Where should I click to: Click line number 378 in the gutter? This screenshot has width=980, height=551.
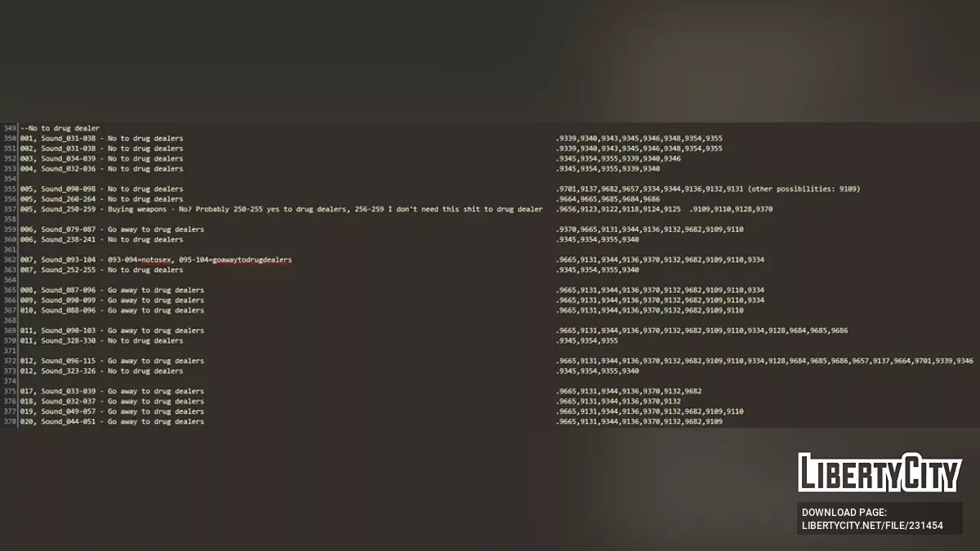[x=9, y=421]
